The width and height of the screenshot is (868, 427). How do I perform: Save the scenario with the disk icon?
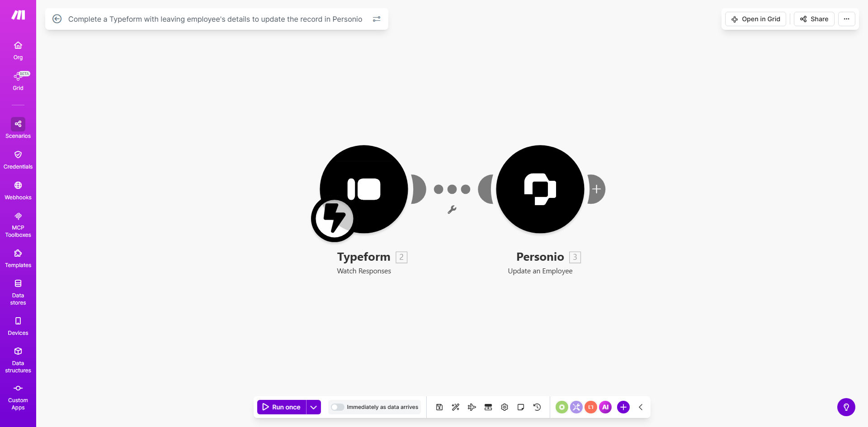(x=439, y=407)
